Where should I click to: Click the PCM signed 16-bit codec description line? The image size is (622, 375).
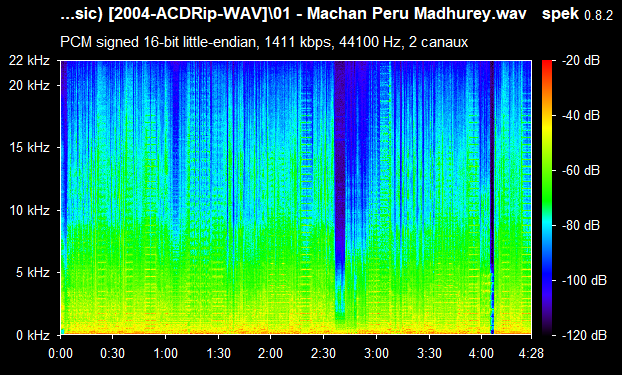[264, 42]
